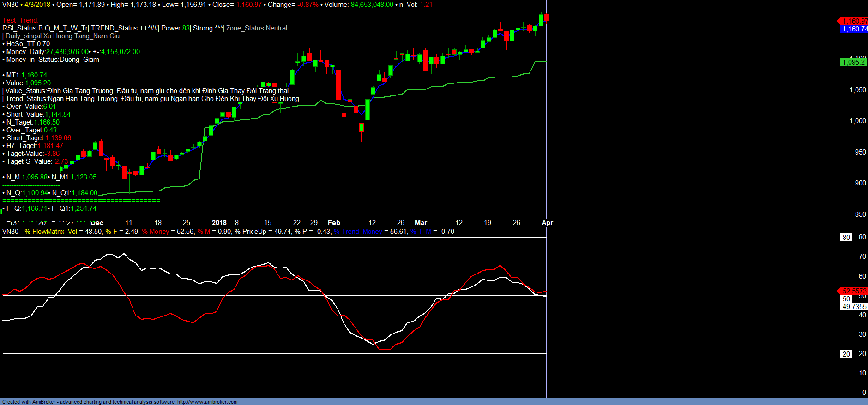The width and height of the screenshot is (868, 405).
Task: Select the 80 level marker box
Action: click(846, 238)
